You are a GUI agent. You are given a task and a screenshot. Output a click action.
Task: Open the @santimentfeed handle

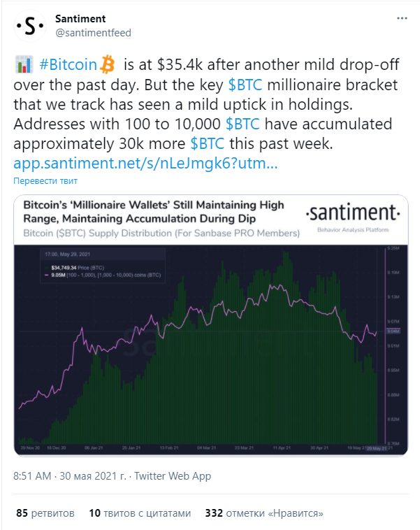93,33
